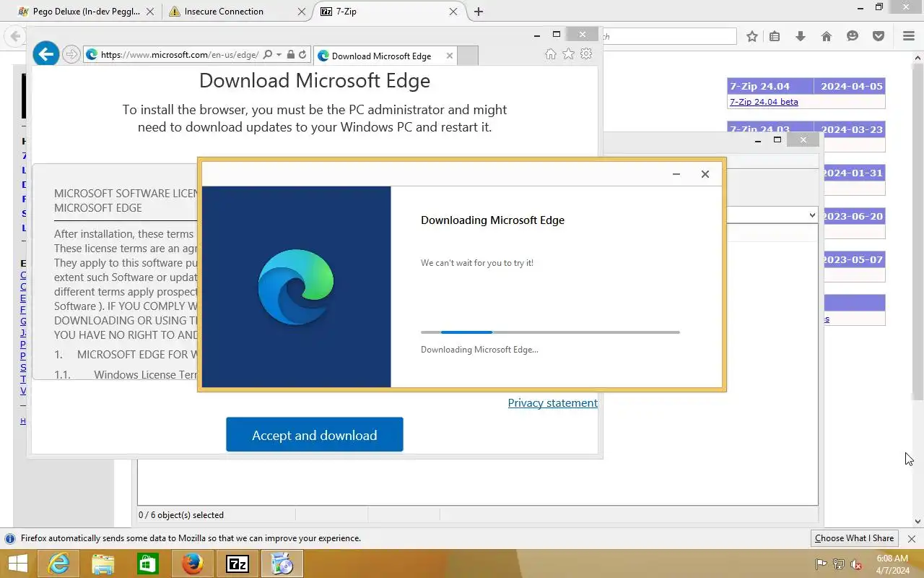Switch to Firefox via taskbar icon
Image resolution: width=924 pixels, height=578 pixels.
pos(193,564)
